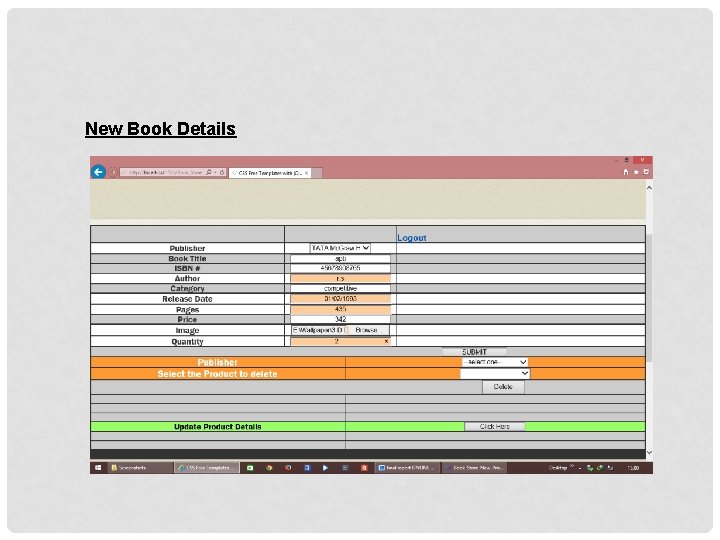Click the Update Product Details Click Here button

495,427
